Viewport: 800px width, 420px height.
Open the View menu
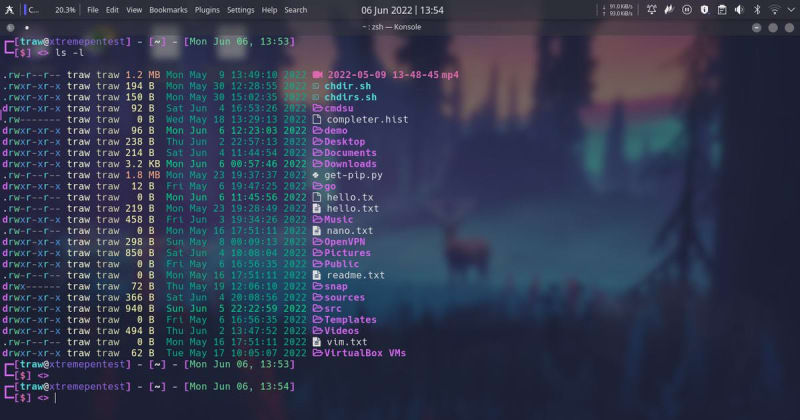tap(133, 9)
